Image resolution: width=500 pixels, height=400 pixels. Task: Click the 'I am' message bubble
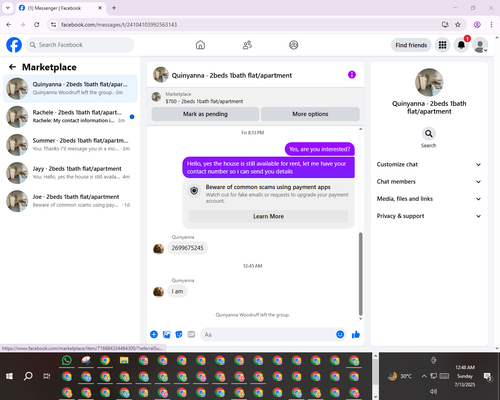click(x=177, y=291)
